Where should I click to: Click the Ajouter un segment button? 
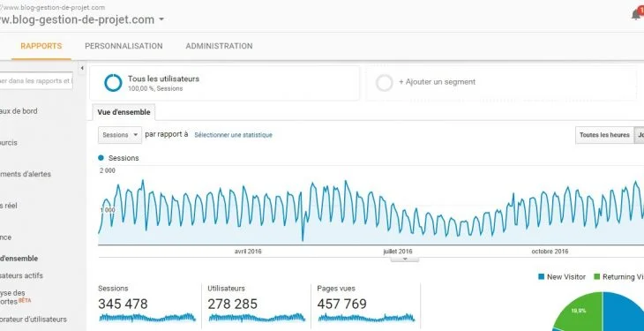(437, 82)
